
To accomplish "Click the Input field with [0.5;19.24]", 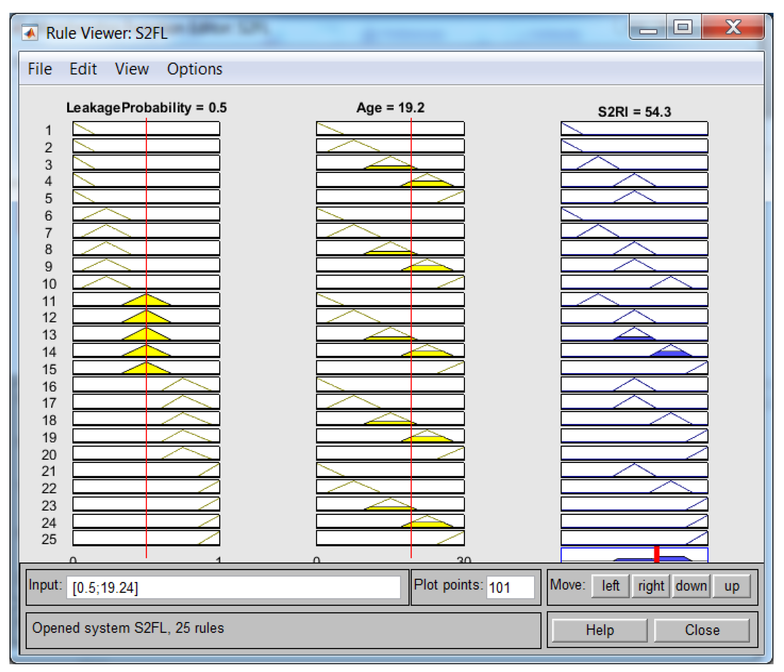I will [x=233, y=587].
